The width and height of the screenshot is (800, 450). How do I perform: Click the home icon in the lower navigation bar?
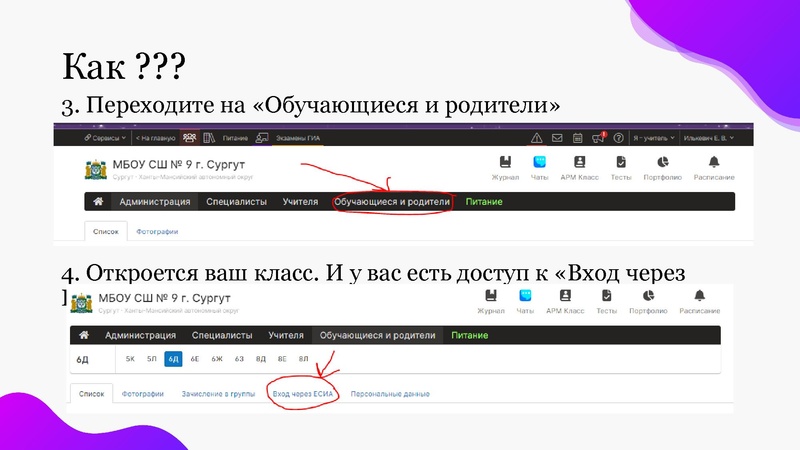84,335
